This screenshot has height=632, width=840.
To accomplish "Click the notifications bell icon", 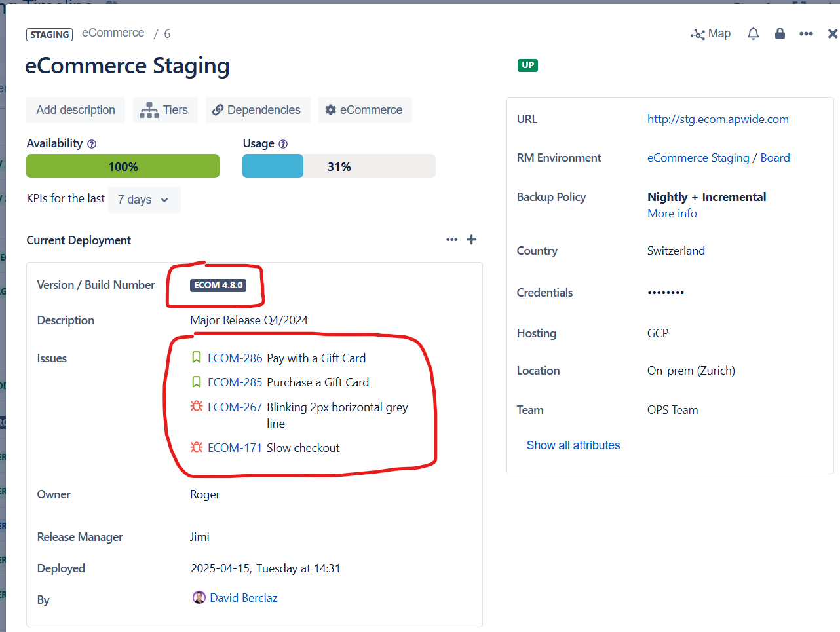I will (753, 33).
